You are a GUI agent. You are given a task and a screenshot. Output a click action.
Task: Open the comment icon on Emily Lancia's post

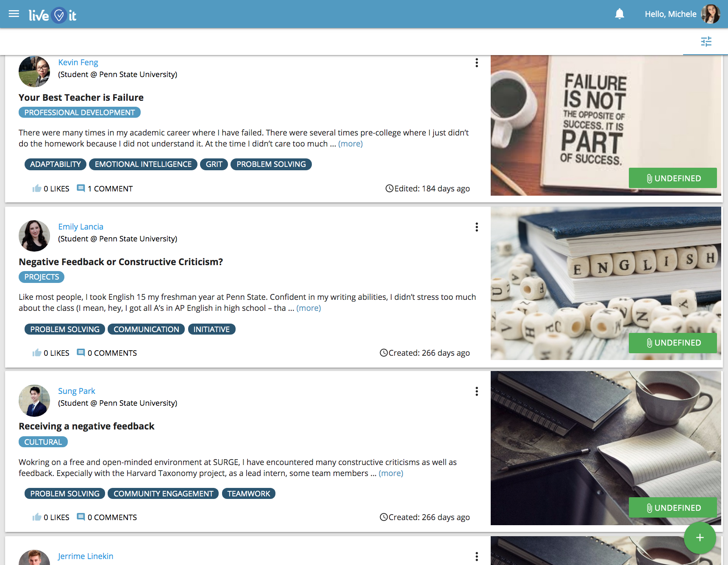point(81,353)
